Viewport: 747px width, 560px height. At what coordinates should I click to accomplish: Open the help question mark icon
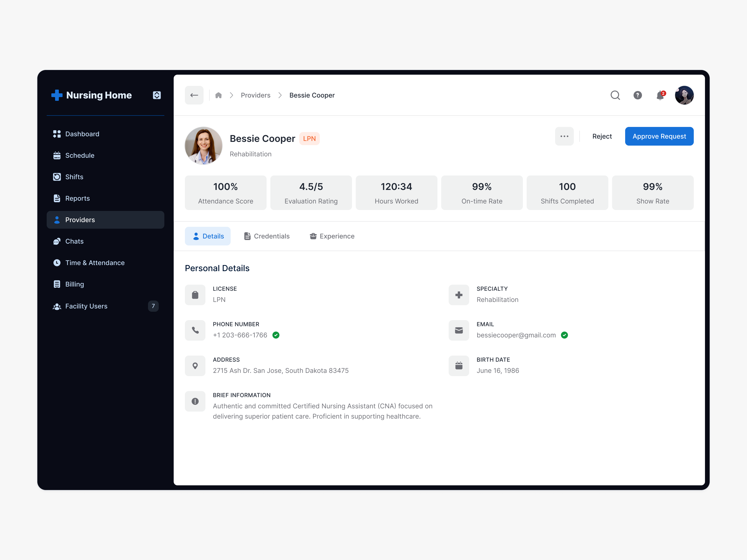click(637, 95)
